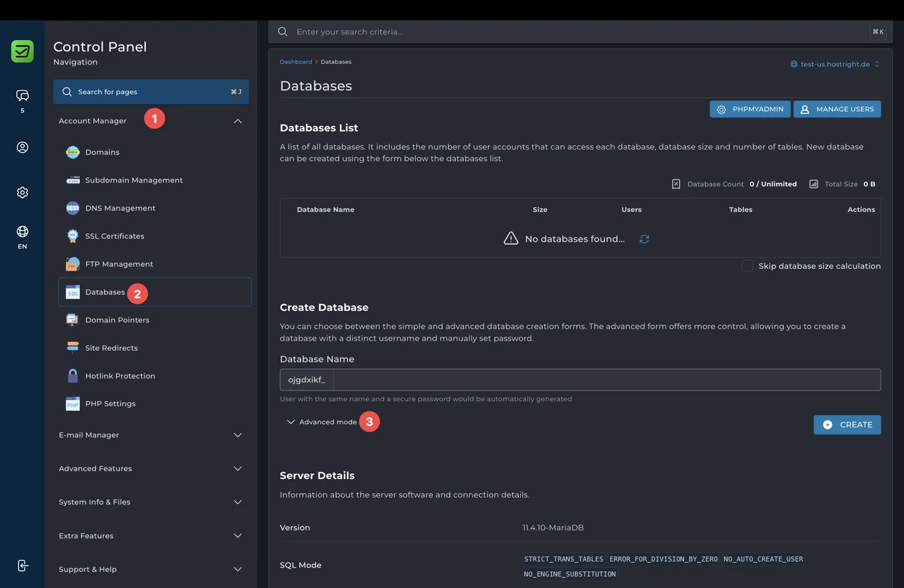
Task: Click the logout icon at sidebar bottom
Action: (x=23, y=566)
